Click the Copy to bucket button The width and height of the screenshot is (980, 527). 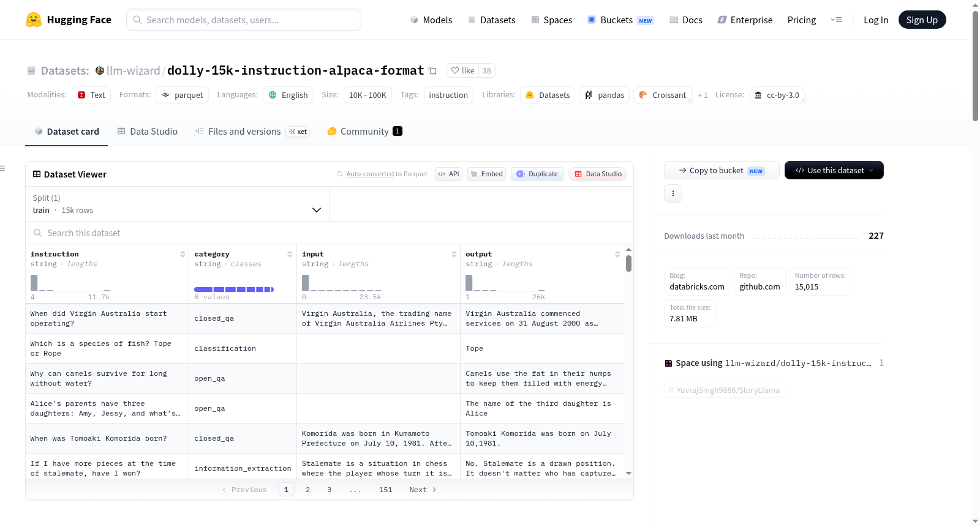[722, 170]
